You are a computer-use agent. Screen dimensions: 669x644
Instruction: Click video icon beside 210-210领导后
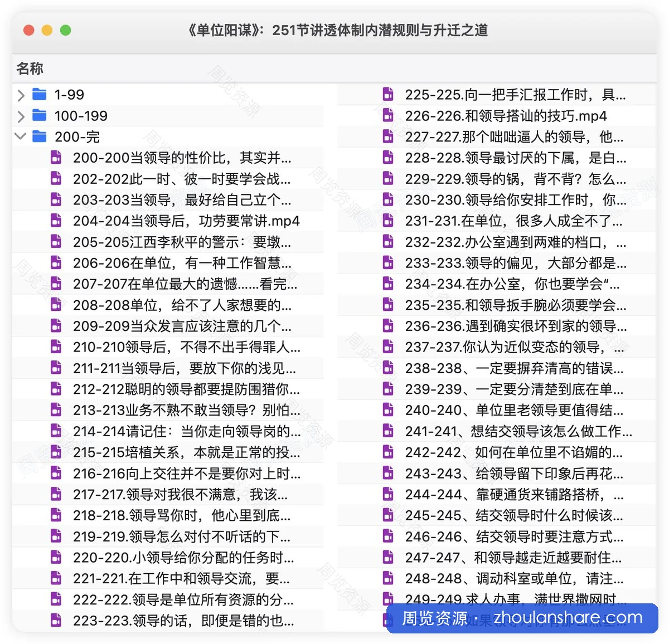(56, 347)
